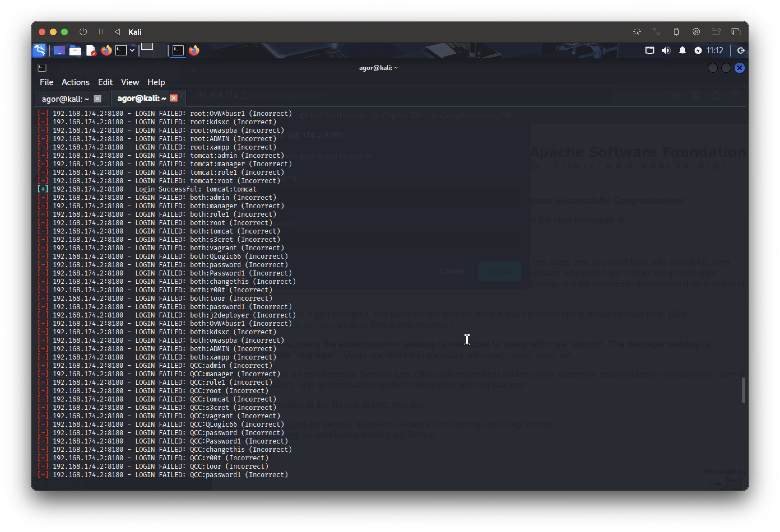This screenshot has height=532, width=780.
Task: Toggle the VM power button
Action: 83,32
